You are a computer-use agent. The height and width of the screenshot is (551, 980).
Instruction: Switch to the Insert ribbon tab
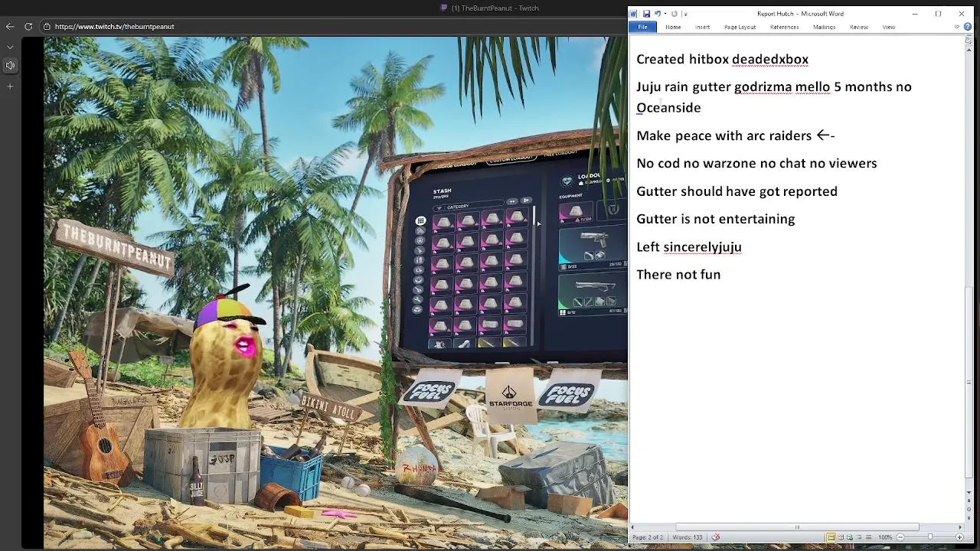click(702, 27)
